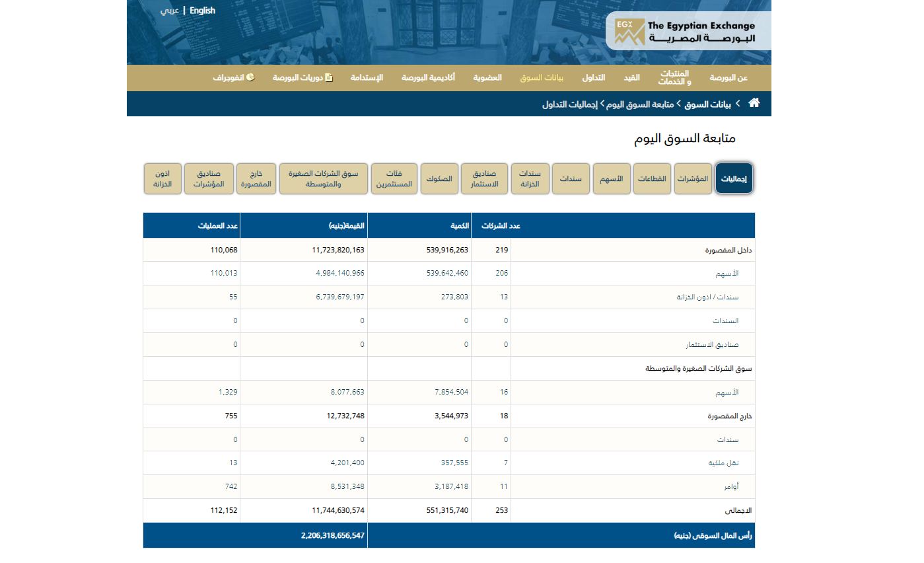
Task: Show فئات المستثمرين tab
Action: [x=394, y=178]
